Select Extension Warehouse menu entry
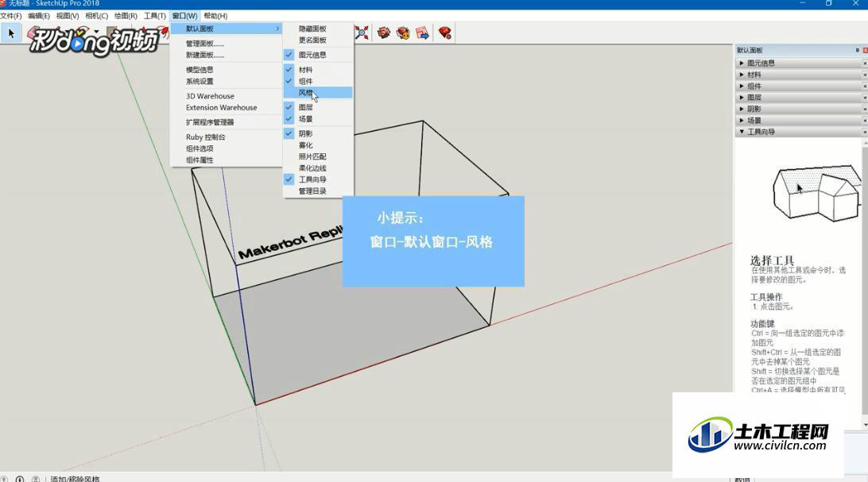Screen dimensions: 868x482 point(226,108)
